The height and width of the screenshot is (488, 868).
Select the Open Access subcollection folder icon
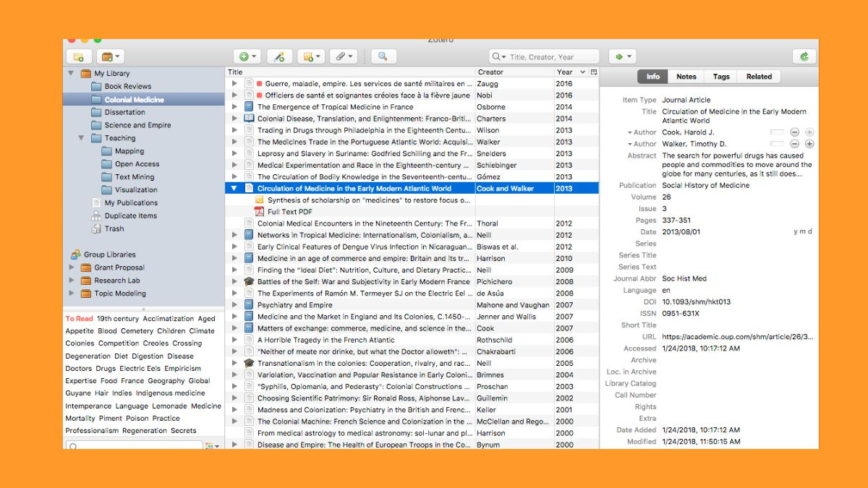[106, 164]
